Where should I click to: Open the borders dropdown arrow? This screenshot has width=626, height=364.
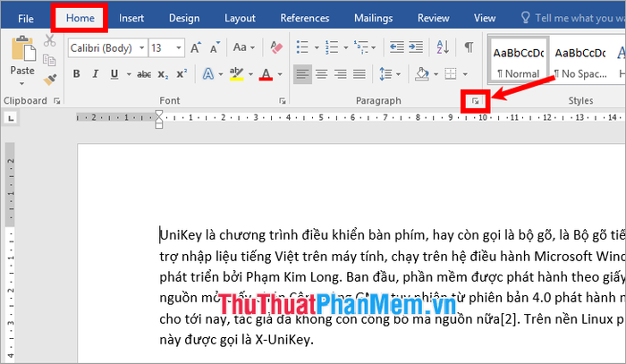tap(465, 74)
